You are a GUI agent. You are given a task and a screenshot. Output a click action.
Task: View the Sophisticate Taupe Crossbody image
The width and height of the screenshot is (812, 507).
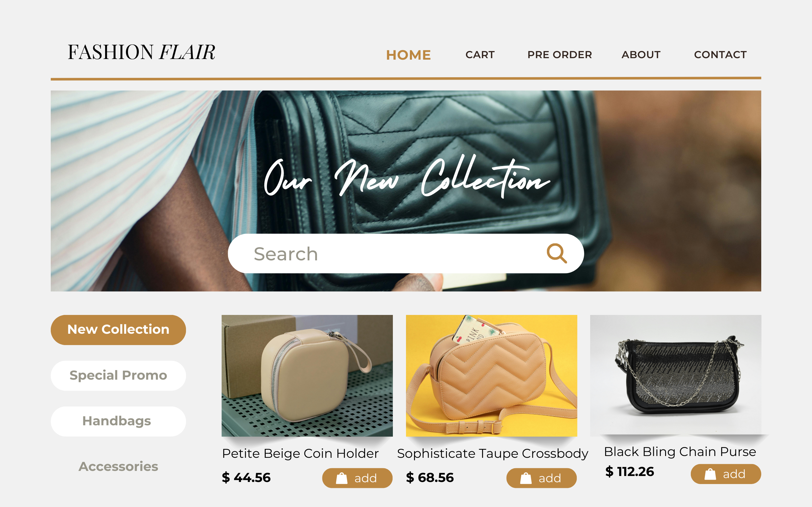coord(491,375)
